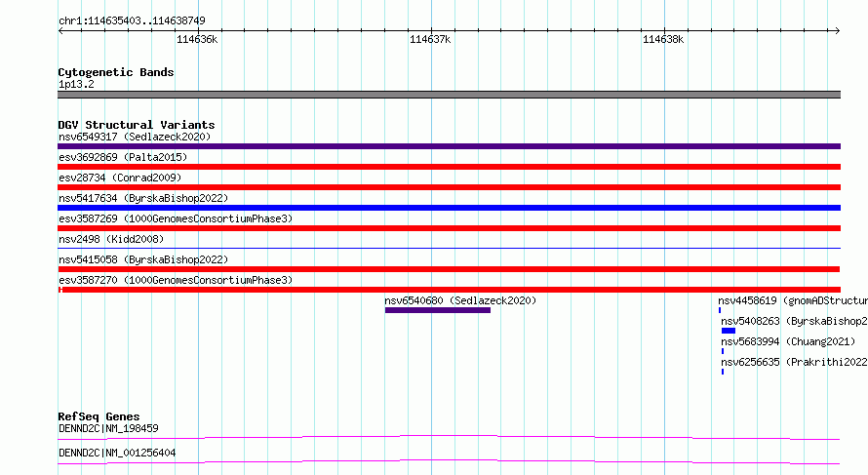
Task: Click the nsv5408263 ByrskaBishop blue block
Action: pos(729,331)
